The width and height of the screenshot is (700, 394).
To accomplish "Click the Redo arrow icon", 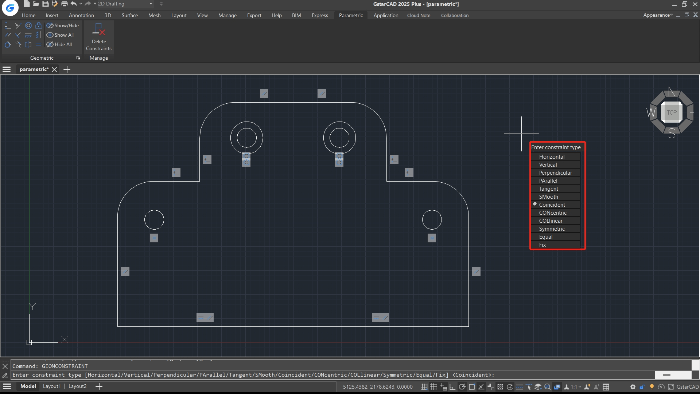I will 88,4.
